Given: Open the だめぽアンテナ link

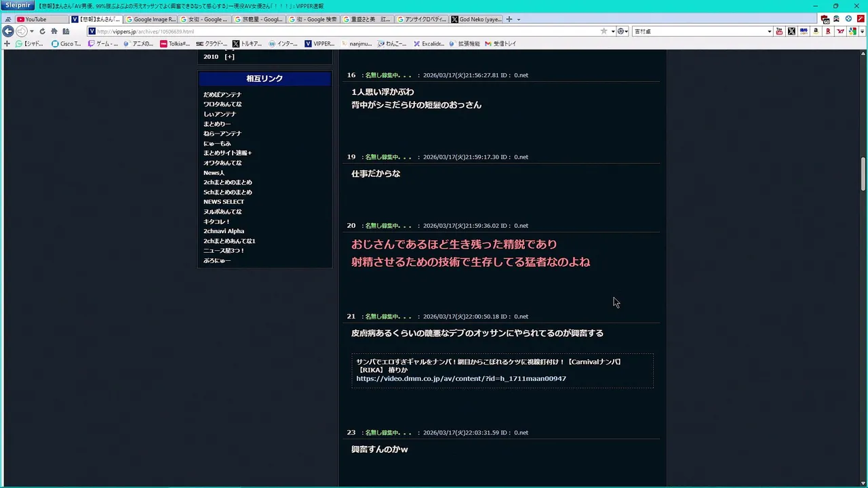Looking at the screenshot, I should coord(222,95).
